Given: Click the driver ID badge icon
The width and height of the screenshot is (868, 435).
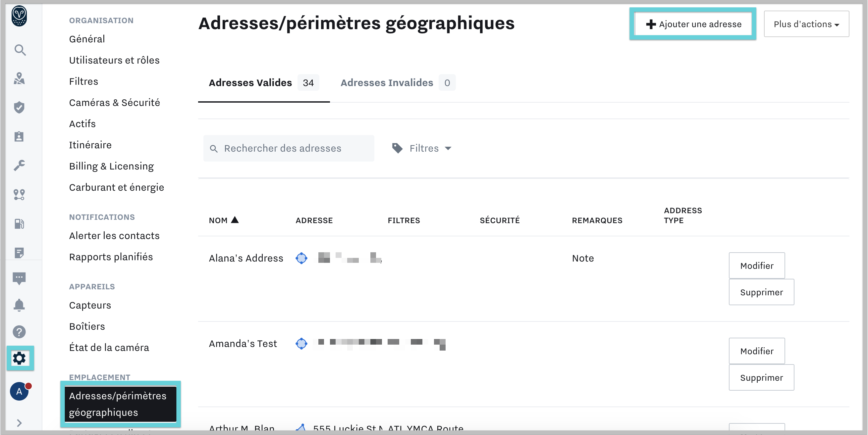Looking at the screenshot, I should point(19,136).
